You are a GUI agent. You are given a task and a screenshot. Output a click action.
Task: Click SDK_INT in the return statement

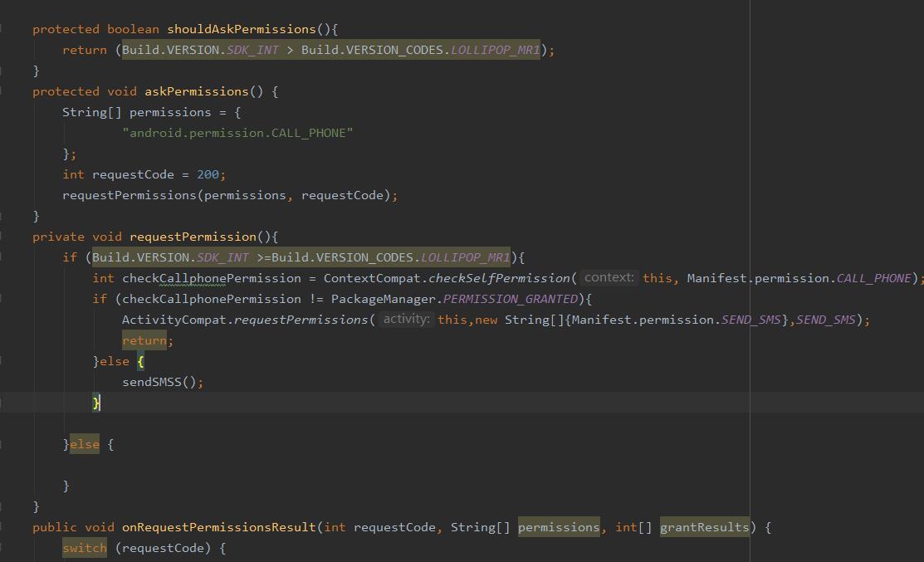pyautogui.click(x=253, y=50)
